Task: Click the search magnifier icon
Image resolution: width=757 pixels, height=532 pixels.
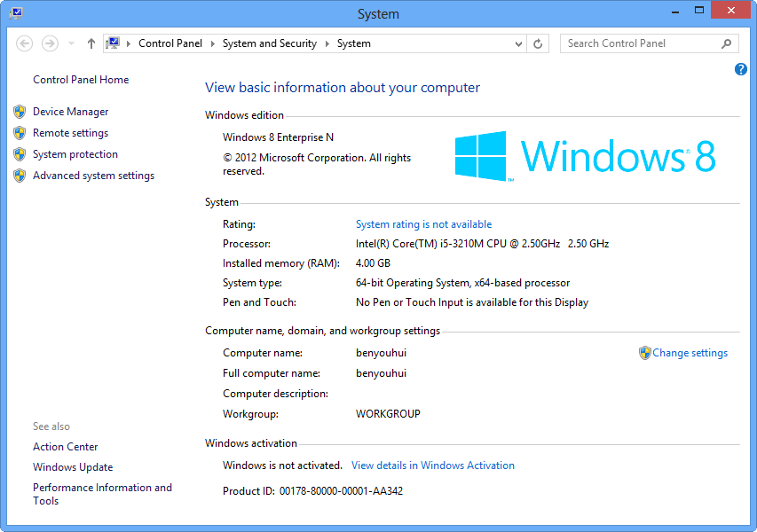Action: point(726,44)
